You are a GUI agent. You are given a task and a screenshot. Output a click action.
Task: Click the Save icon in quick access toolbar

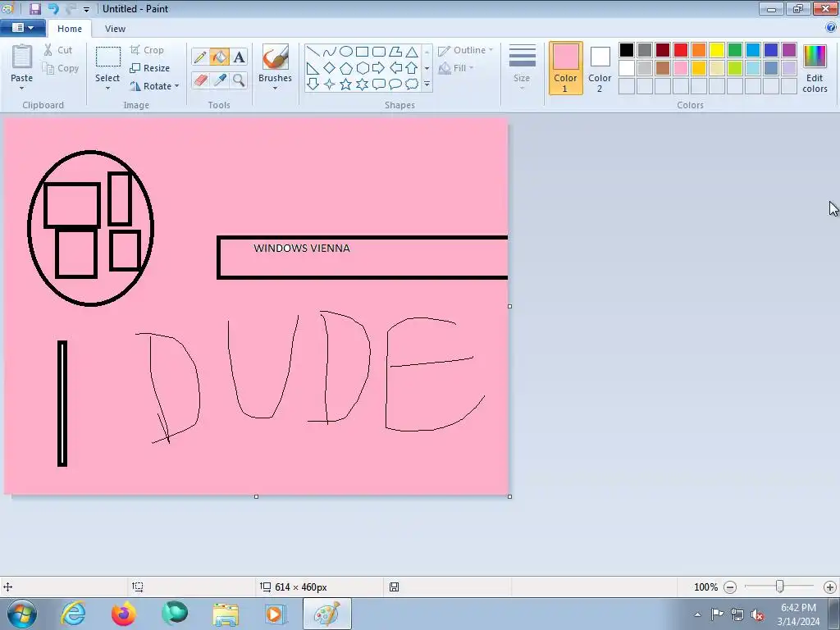click(34, 8)
